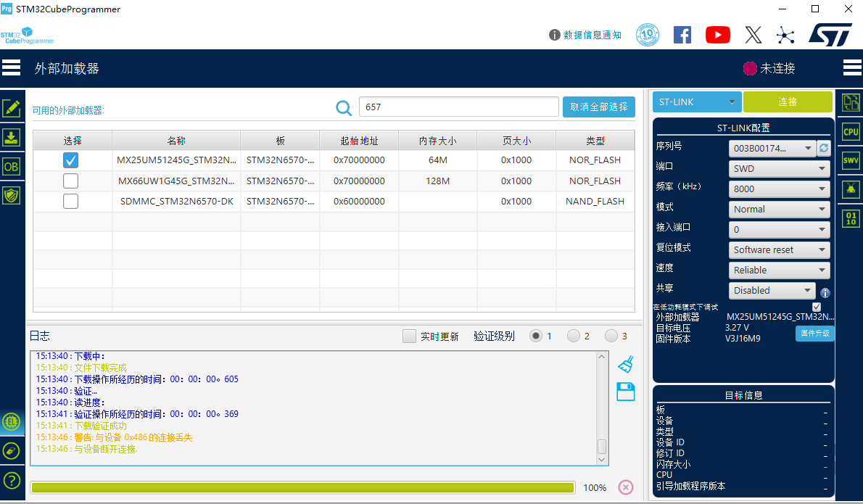
Task: Select the EL external loaders sidebar icon
Action: [x=12, y=421]
